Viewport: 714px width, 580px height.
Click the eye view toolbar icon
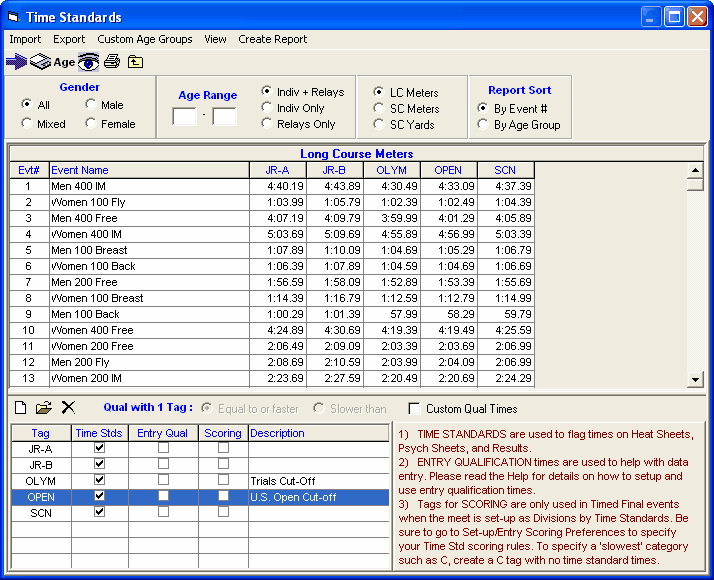(x=88, y=61)
